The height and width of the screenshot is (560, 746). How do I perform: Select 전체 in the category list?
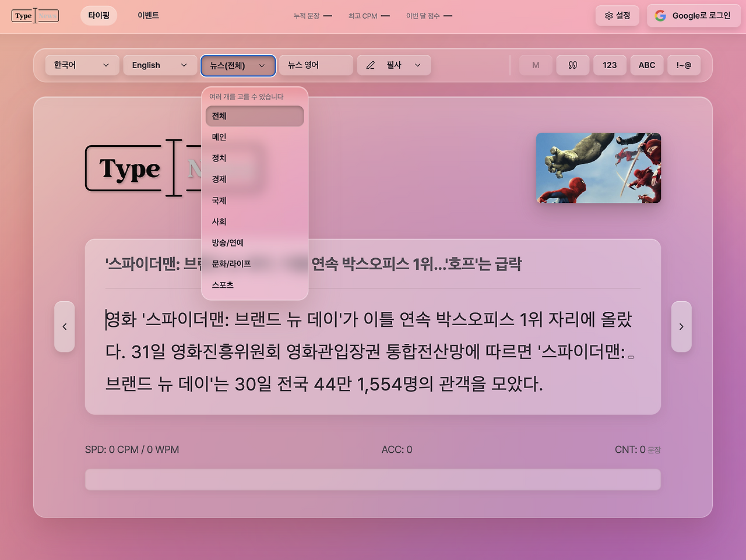coord(255,116)
